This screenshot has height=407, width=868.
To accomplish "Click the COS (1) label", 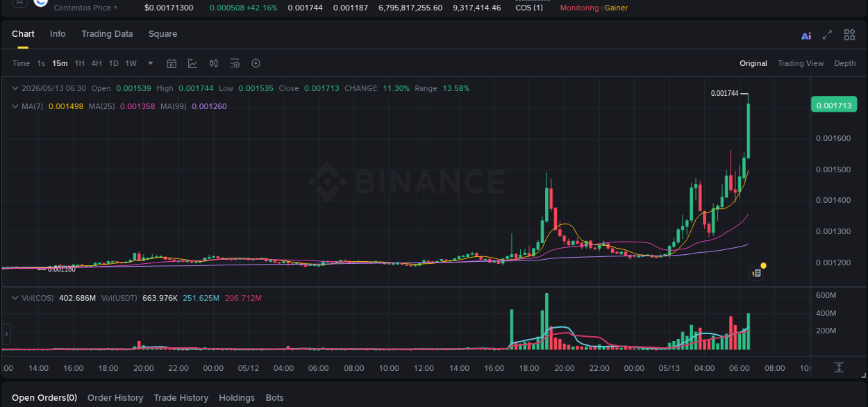I will pyautogui.click(x=529, y=8).
